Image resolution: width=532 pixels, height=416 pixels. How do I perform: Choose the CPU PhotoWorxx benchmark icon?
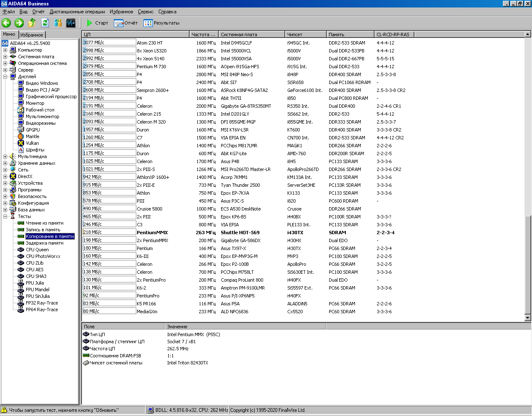click(21, 256)
